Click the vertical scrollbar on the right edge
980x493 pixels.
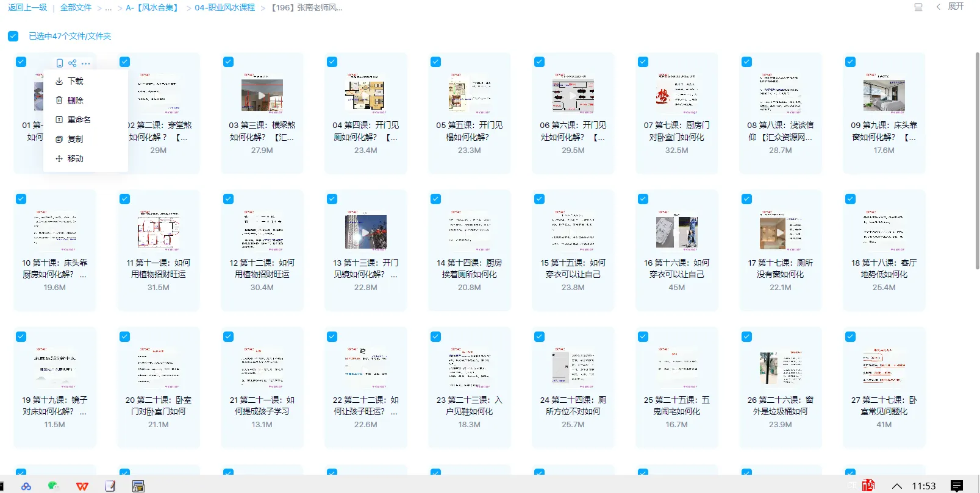pyautogui.click(x=977, y=158)
